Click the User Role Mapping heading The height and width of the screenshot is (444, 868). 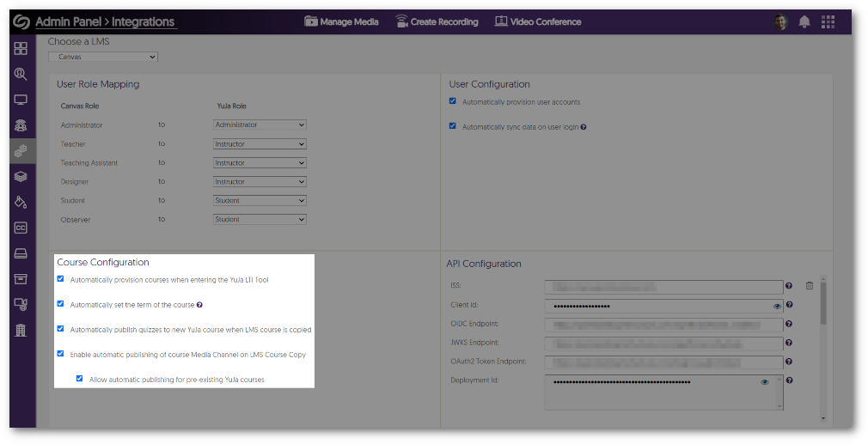point(98,84)
